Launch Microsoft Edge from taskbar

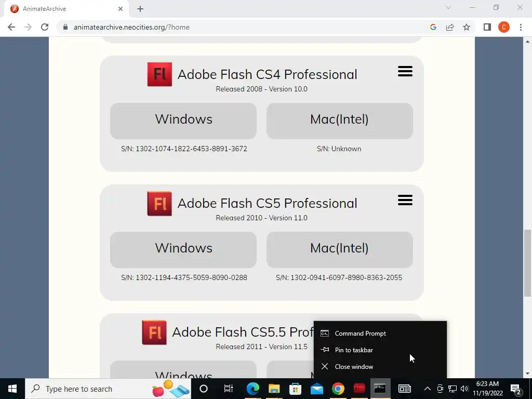253,389
